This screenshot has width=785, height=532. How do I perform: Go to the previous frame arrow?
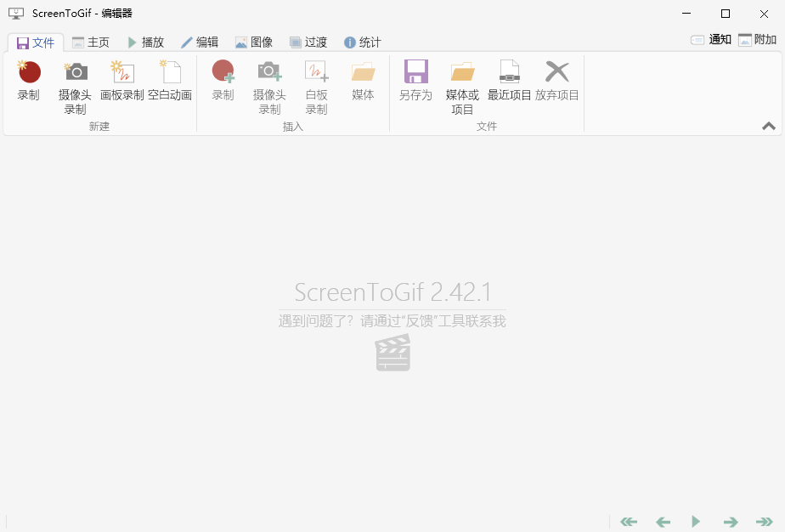click(x=662, y=521)
